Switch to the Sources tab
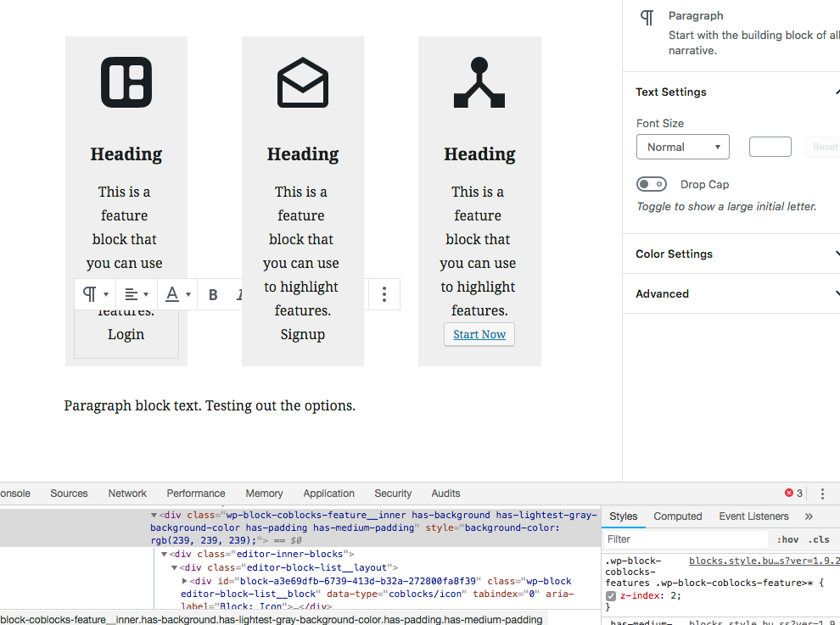 (x=69, y=494)
